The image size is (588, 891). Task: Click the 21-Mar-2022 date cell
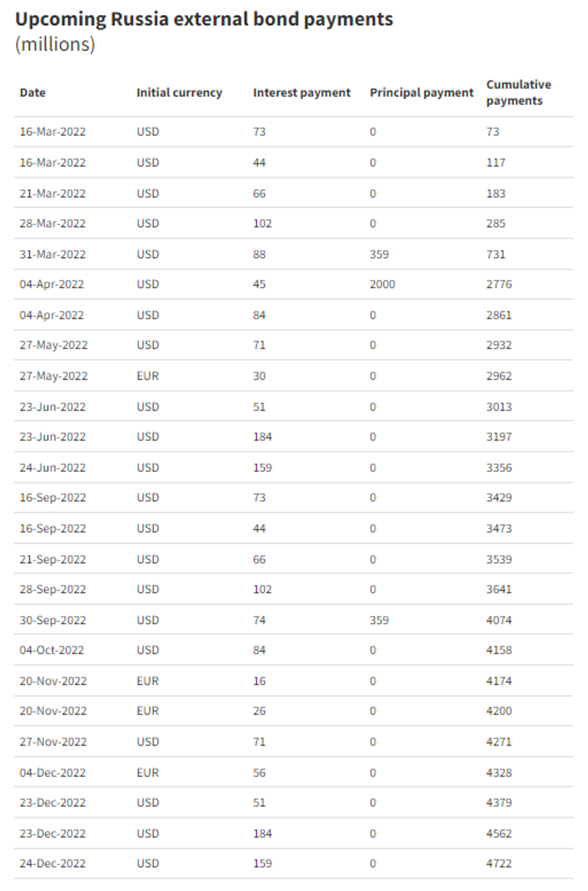tap(52, 193)
